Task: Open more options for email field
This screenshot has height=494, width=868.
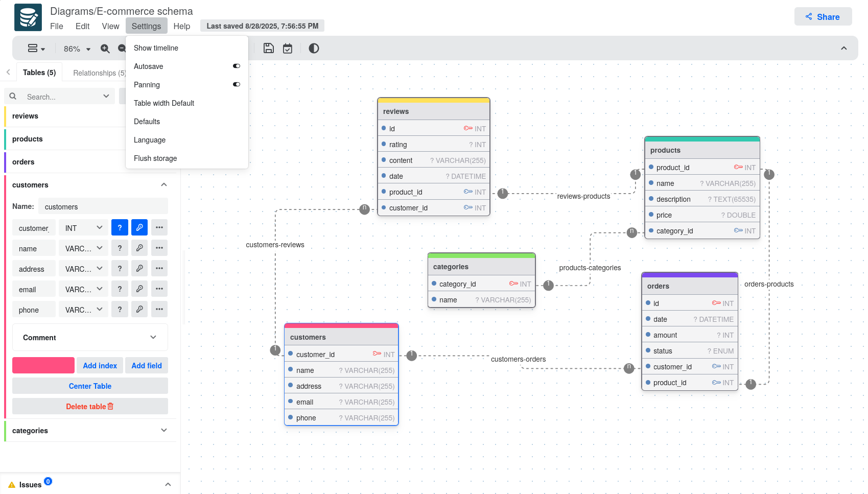Action: point(159,289)
